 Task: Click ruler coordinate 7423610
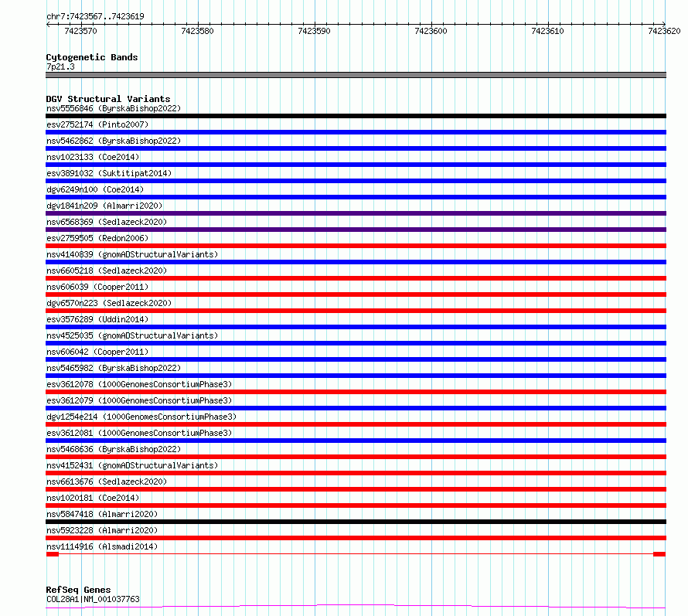(547, 31)
